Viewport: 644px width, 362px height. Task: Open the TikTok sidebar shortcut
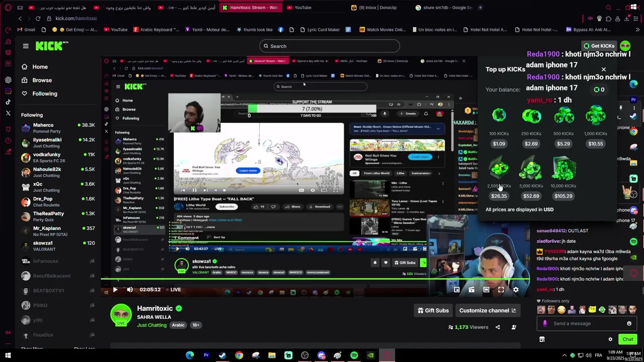(8, 102)
